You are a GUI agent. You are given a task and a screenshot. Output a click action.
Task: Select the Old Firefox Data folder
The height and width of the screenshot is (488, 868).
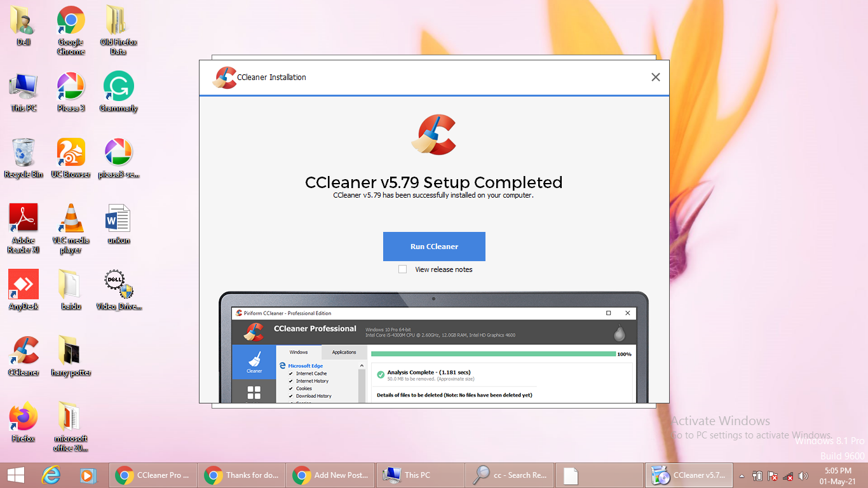(x=118, y=30)
